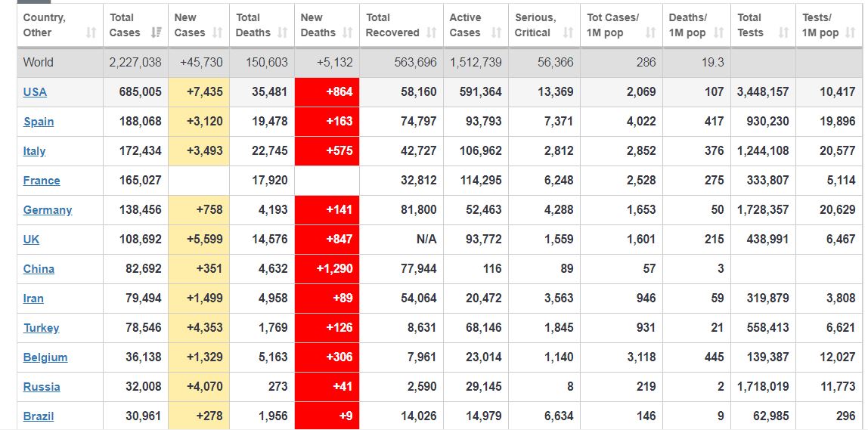The height and width of the screenshot is (430, 868).
Task: Click the sort icon in Country column
Action: [91, 32]
